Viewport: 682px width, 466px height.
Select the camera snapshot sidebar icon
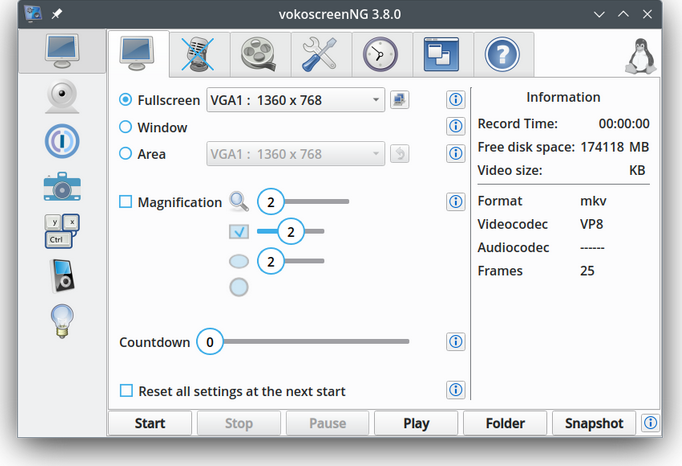pos(61,187)
